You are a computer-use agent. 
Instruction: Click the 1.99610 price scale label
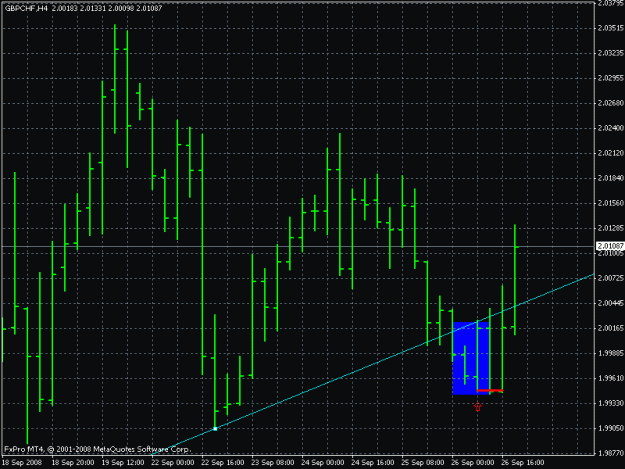(x=611, y=378)
